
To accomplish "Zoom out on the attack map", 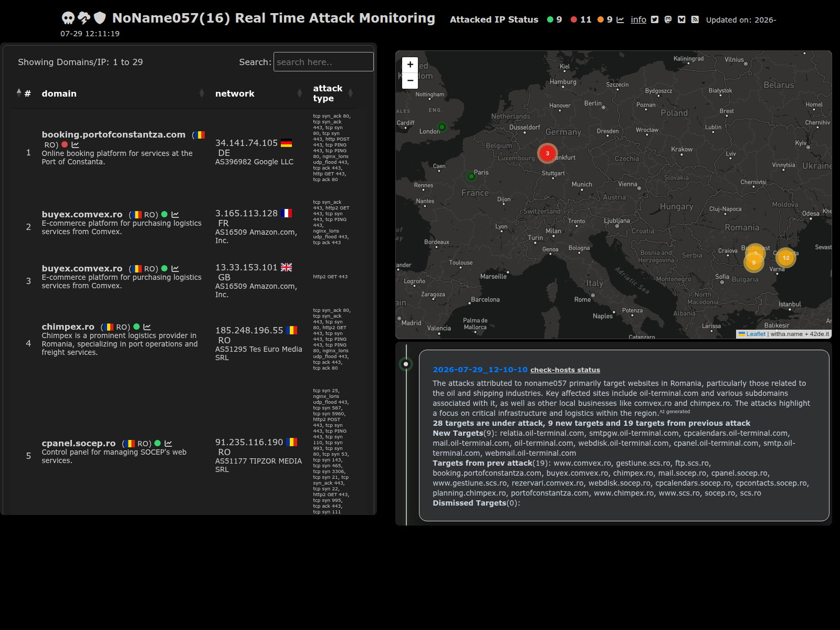I will coord(410,80).
